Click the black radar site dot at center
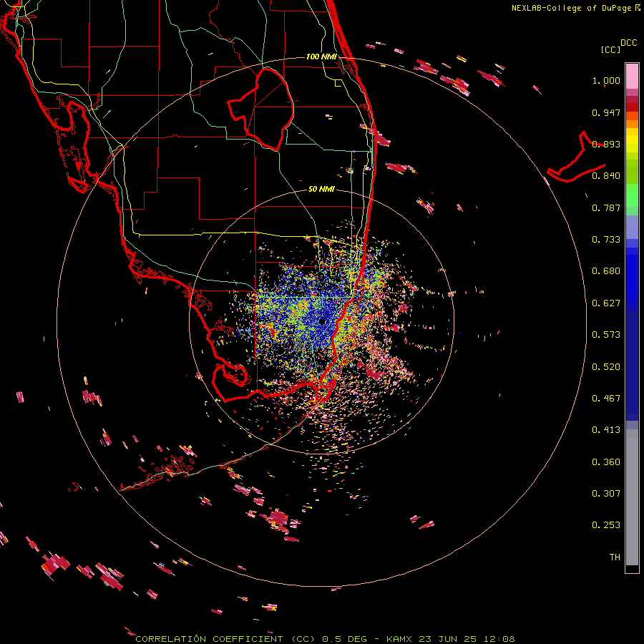The width and height of the screenshot is (644, 644). tap(322, 321)
